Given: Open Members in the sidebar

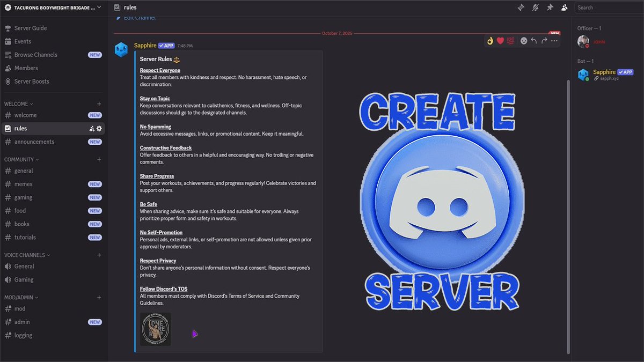Looking at the screenshot, I should 26,68.
